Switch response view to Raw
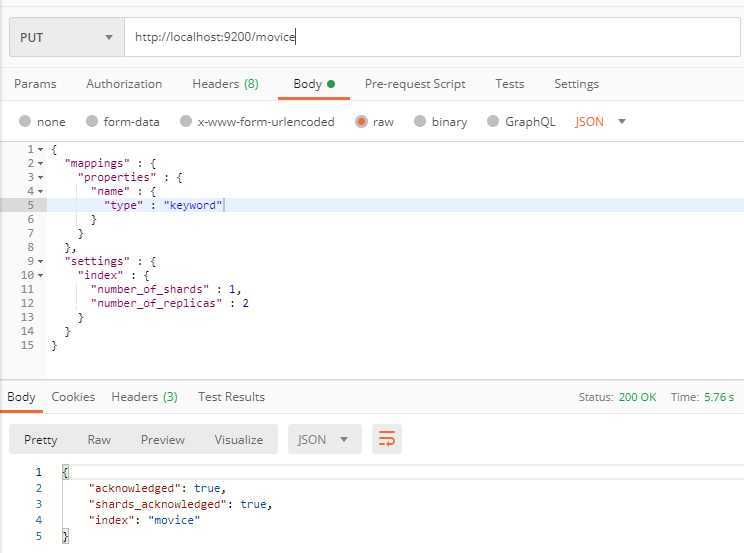This screenshot has width=744, height=553. click(x=99, y=440)
